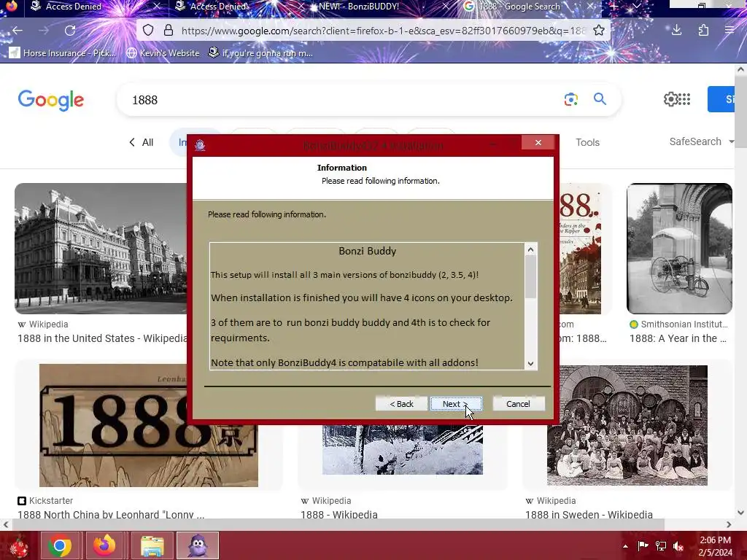Close the NEW! - BonziBUDDY! tab

click(446, 6)
